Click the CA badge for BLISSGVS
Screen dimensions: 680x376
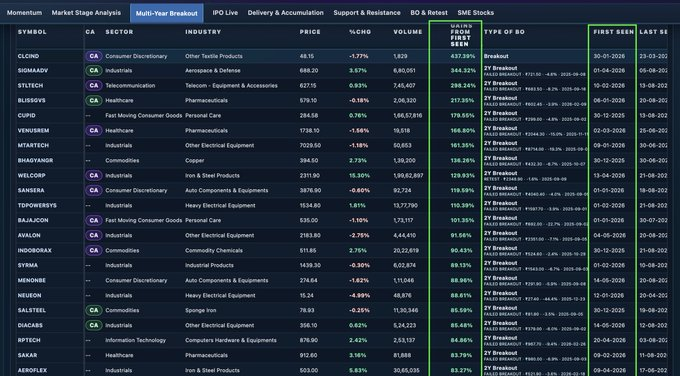(x=94, y=100)
